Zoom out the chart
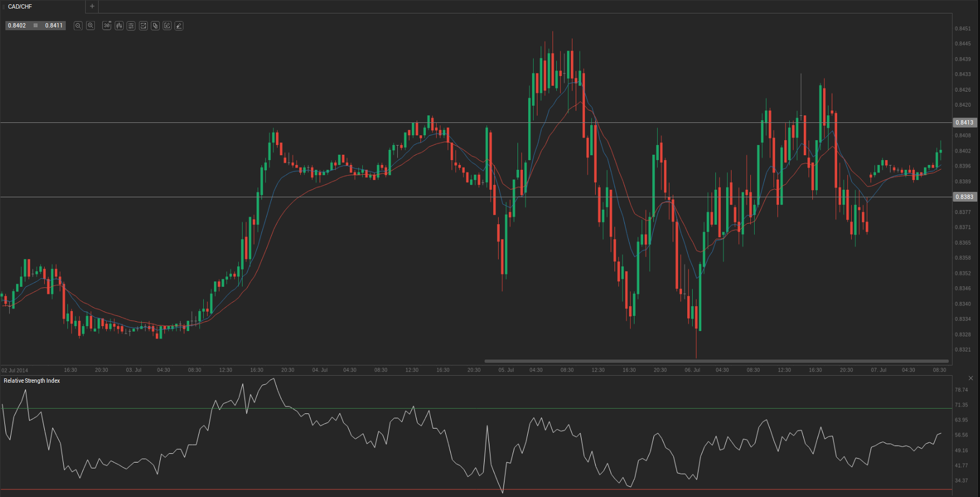This screenshot has height=497, width=980. (x=78, y=26)
